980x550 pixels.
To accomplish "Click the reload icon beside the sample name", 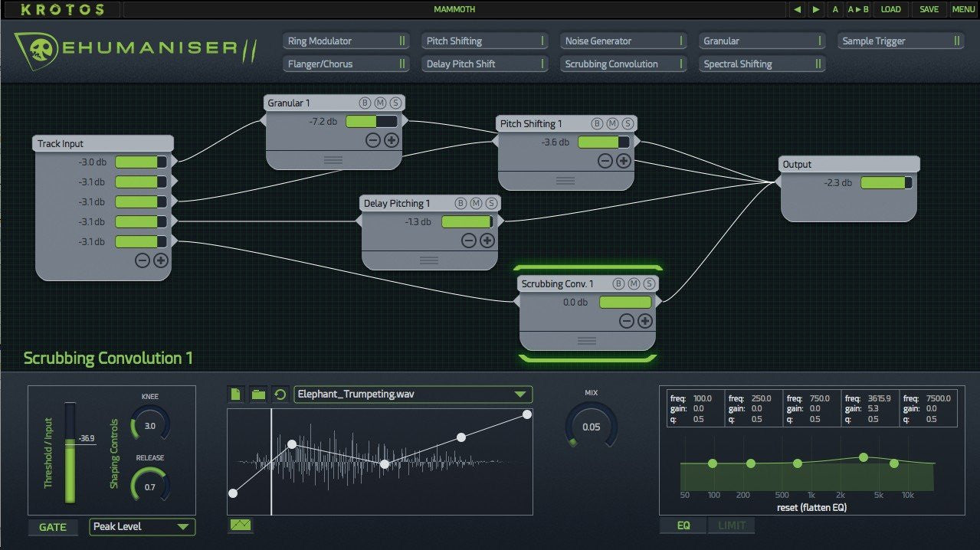I will pyautogui.click(x=280, y=394).
